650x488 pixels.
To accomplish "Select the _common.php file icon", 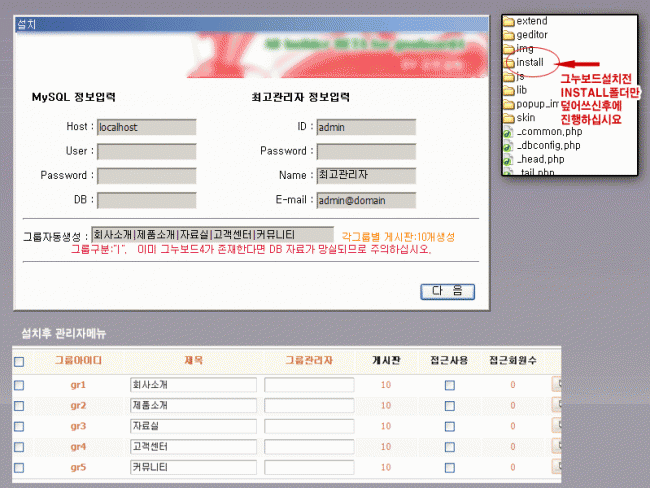I will click(508, 132).
